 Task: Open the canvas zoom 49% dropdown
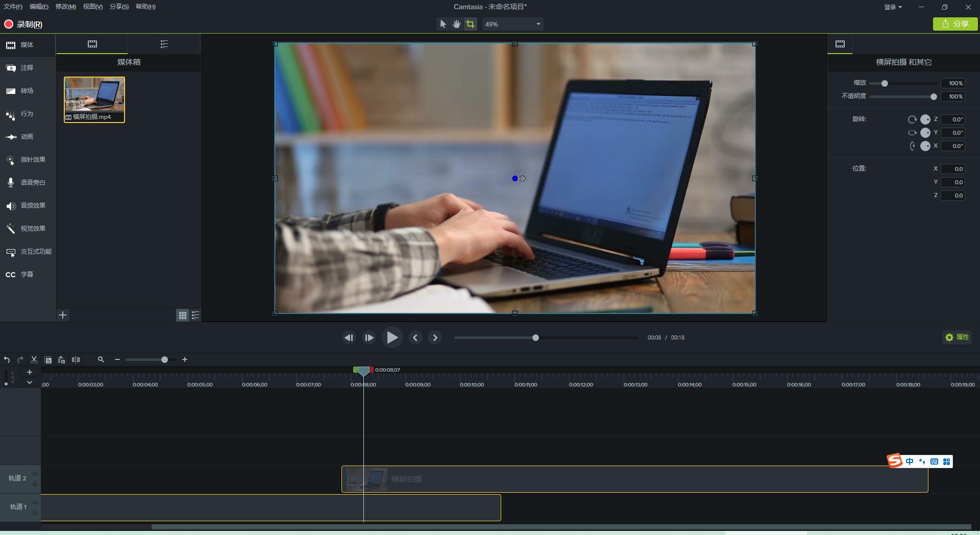538,24
